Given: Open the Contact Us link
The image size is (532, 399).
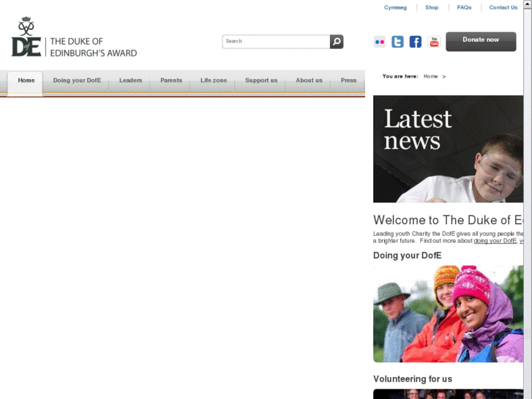Looking at the screenshot, I should [x=503, y=7].
